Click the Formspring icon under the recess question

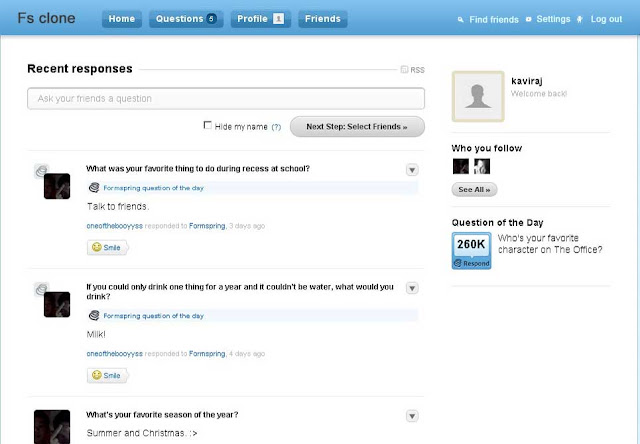[94, 188]
